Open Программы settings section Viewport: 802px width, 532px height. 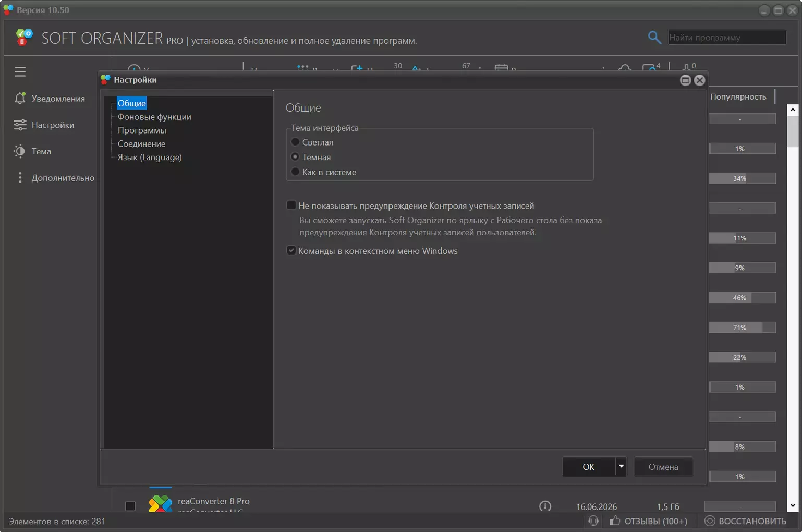click(x=142, y=130)
